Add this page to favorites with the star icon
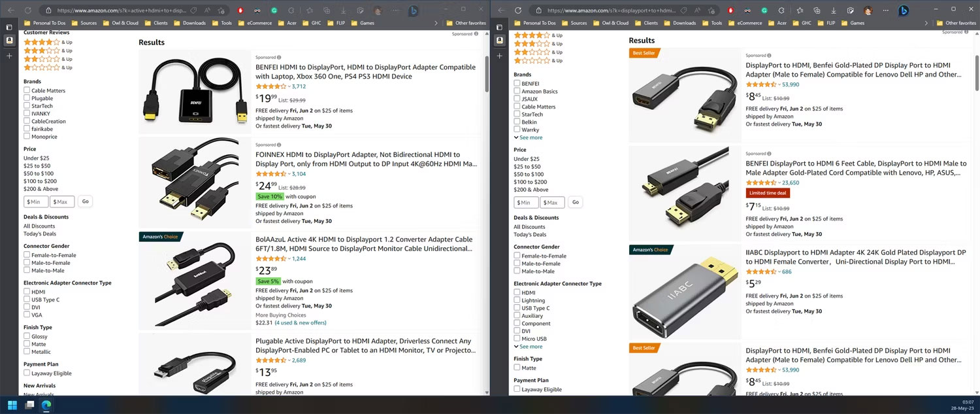Image resolution: width=980 pixels, height=414 pixels. [x=710, y=10]
